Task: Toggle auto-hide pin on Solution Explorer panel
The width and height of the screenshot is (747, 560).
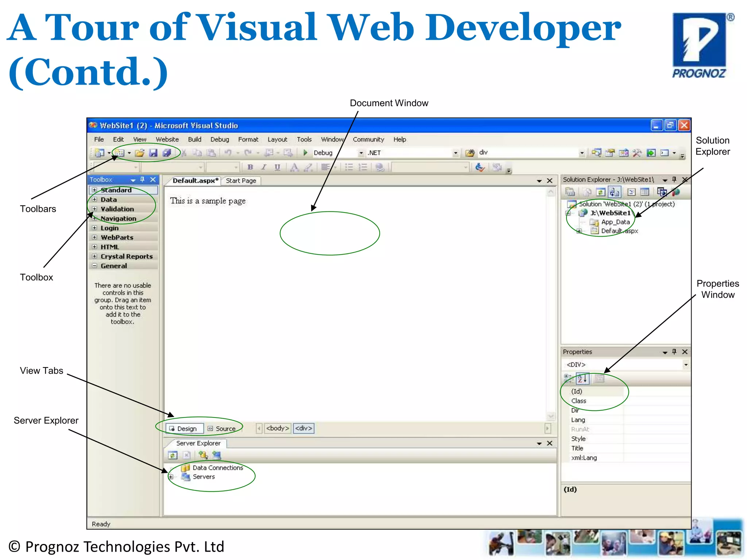Action: point(674,179)
